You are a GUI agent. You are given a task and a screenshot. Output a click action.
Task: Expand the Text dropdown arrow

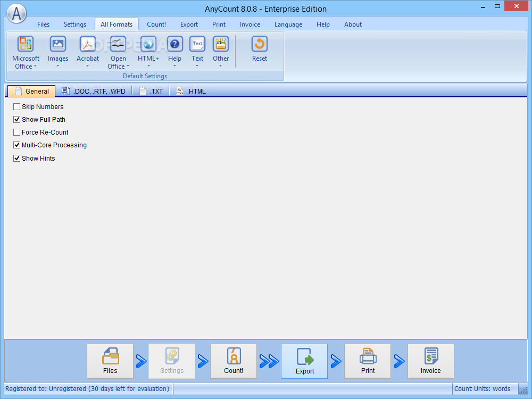tap(197, 66)
